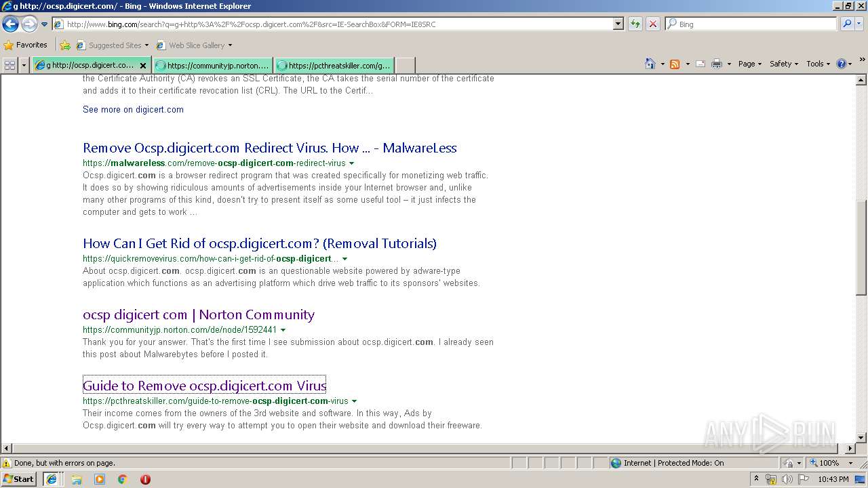Click the vertical scrollbar thumb
The height and width of the screenshot is (488, 868).
(861, 247)
